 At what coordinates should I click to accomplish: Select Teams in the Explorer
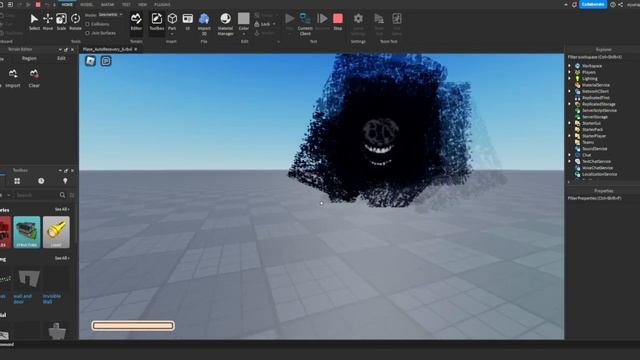pyautogui.click(x=588, y=142)
